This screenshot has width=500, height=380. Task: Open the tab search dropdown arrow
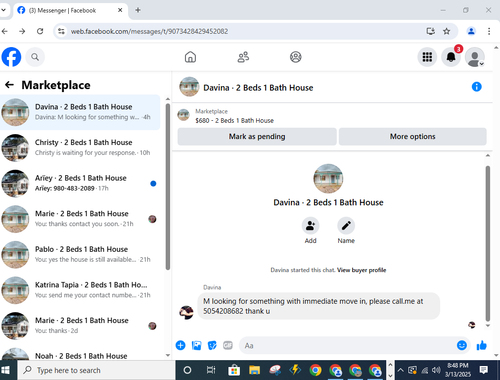[3, 10]
